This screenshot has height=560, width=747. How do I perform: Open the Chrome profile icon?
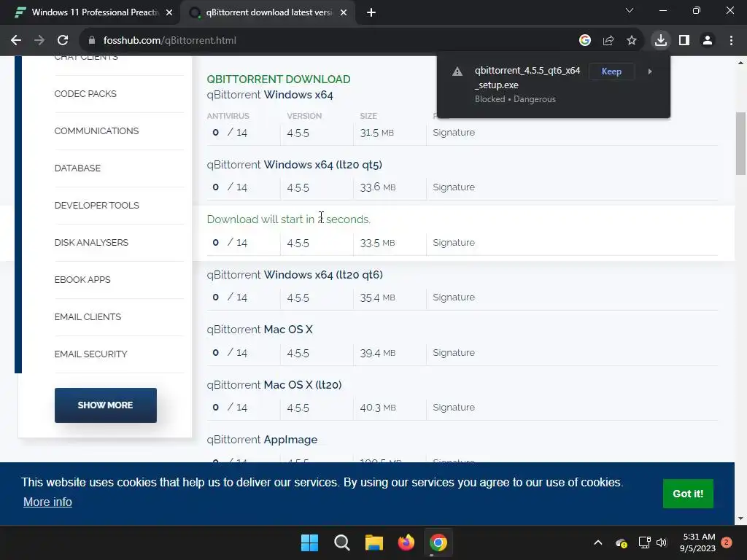708,41
